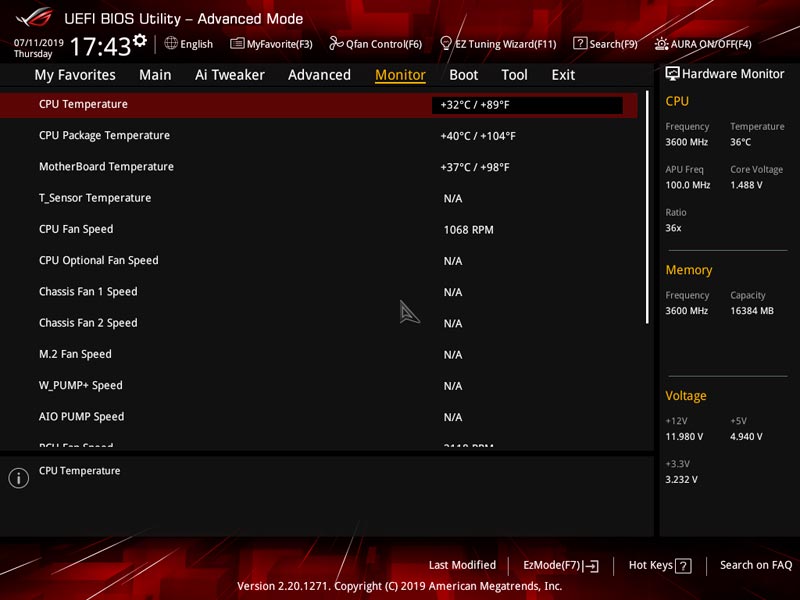Click the +37°C / +98°F value

[x=475, y=167]
